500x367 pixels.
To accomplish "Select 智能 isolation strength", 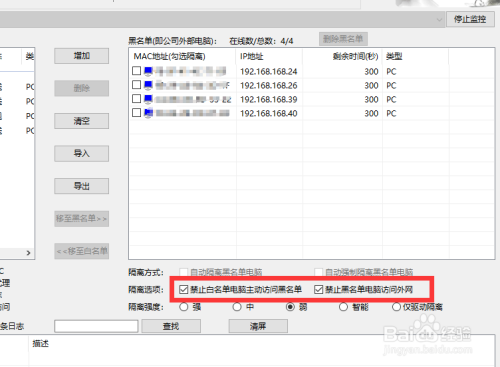I will pyautogui.click(x=343, y=307).
